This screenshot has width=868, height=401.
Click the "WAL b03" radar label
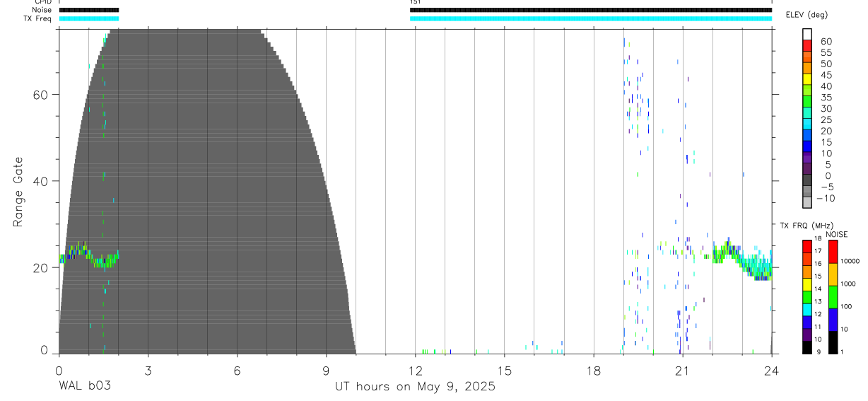pos(84,386)
